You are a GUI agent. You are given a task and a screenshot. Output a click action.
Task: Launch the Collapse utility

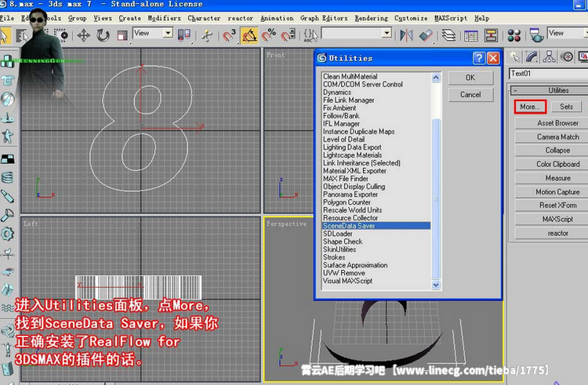click(557, 151)
